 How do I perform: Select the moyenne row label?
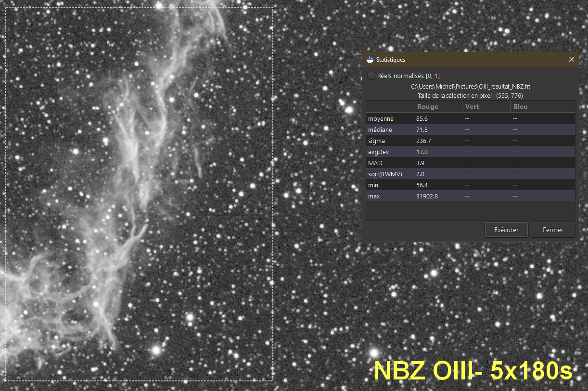click(381, 118)
